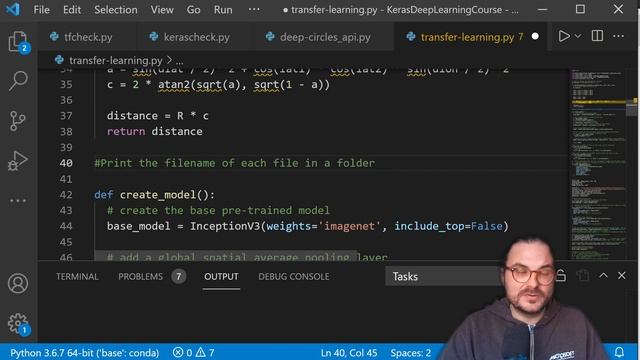The image size is (640, 360).
Task: Click 'distance = R * c' line
Action: coord(158,116)
